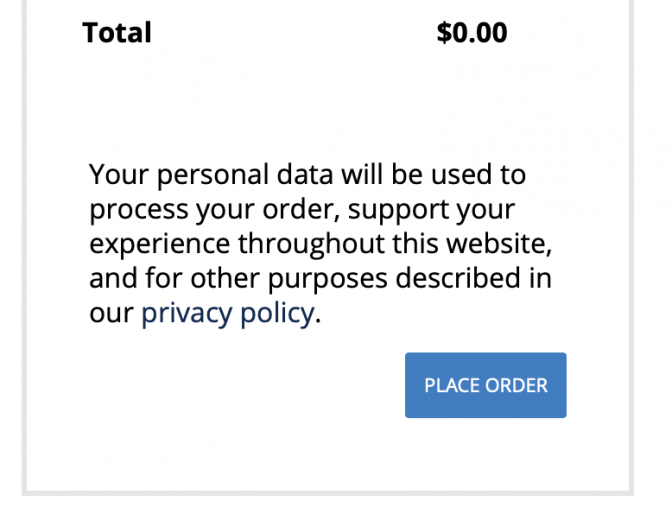Viewport: 672px width, 527px height.
Task: Click the line starting "Your personal data"
Action: [307, 175]
